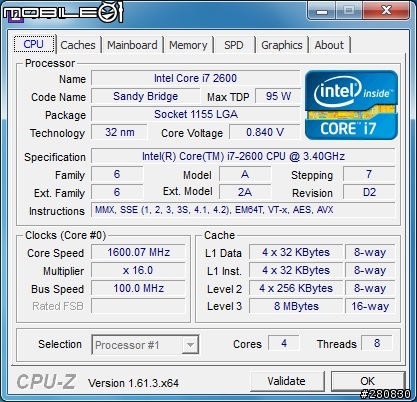Click the Bus Speed value '100.0 MHz'
The image size is (417, 402).
pyautogui.click(x=138, y=288)
